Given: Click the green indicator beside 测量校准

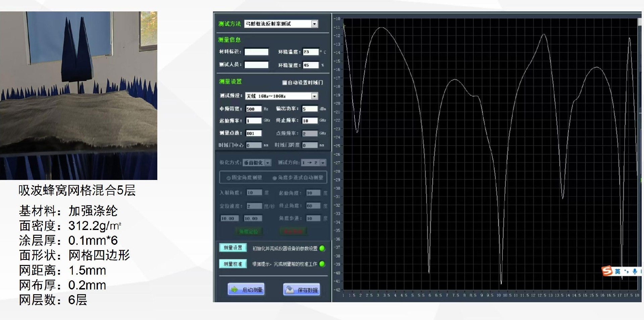Looking at the screenshot, I should coord(322,264).
